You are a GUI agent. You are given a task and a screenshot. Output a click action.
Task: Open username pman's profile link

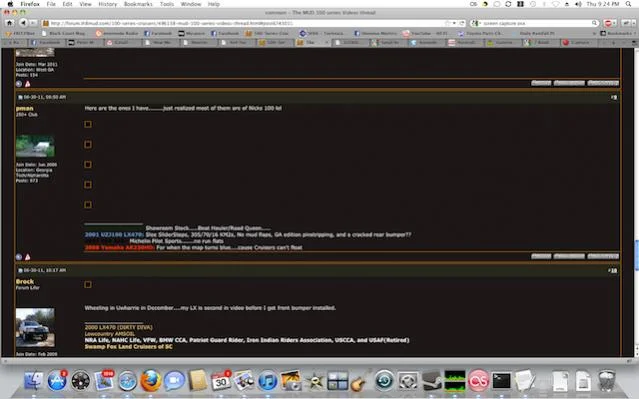[x=24, y=108]
